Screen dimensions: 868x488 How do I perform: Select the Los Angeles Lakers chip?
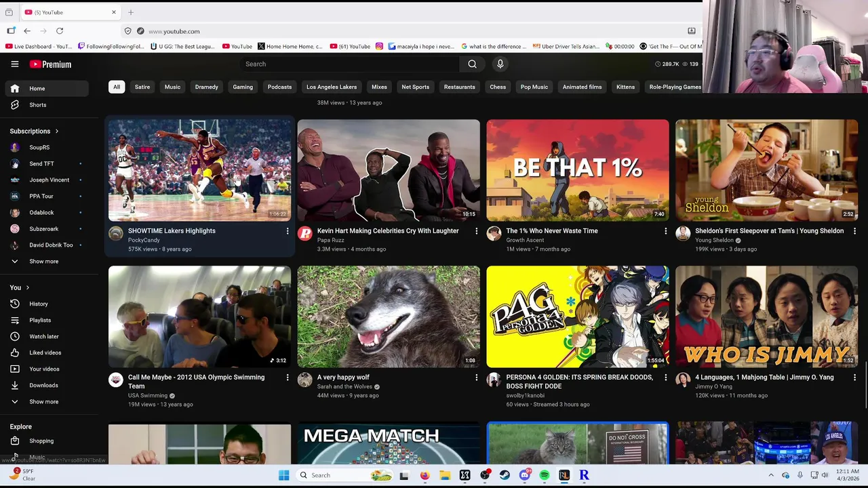click(x=332, y=87)
